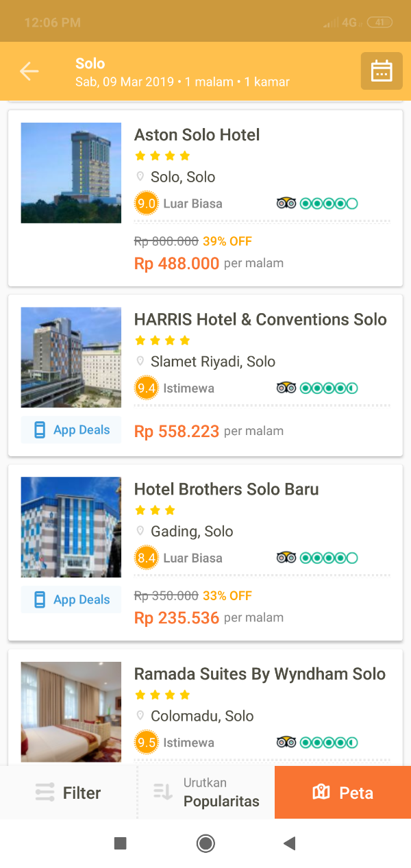Open the calendar date picker icon
411x868 pixels.
[x=382, y=71]
